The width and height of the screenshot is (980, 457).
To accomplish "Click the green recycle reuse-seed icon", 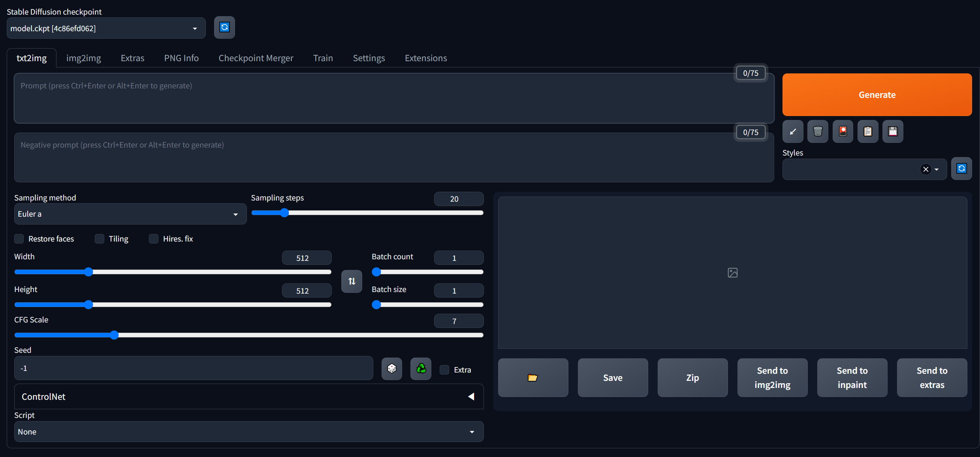I will [x=421, y=369].
